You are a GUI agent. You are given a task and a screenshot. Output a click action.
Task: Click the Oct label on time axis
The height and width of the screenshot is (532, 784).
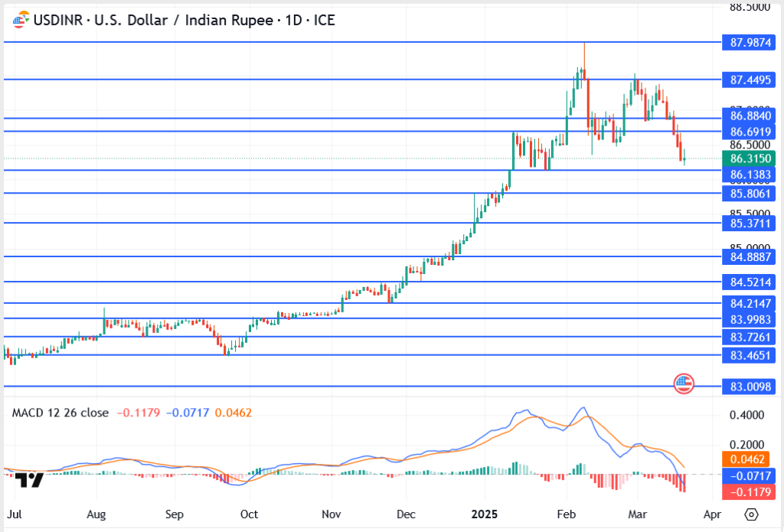(x=249, y=514)
